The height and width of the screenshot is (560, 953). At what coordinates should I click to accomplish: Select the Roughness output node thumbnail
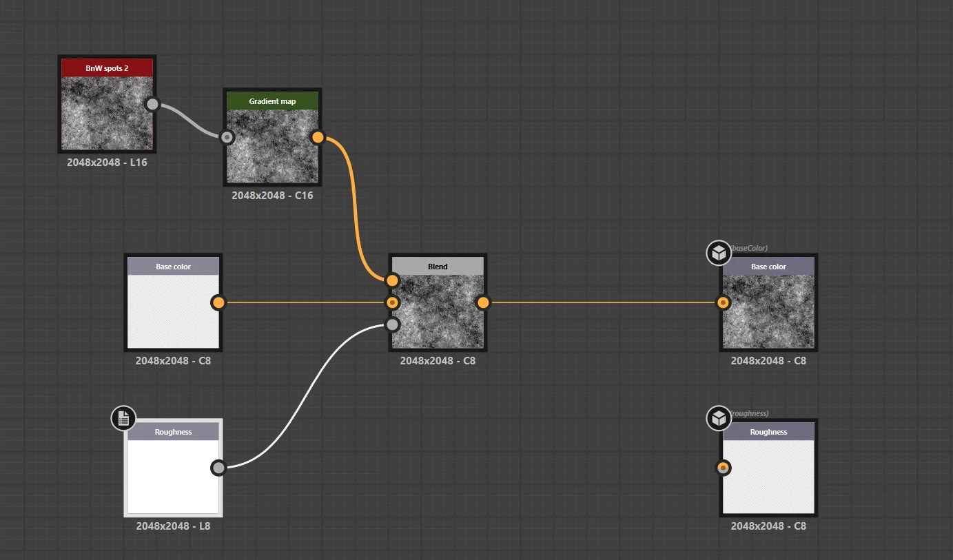coord(768,477)
